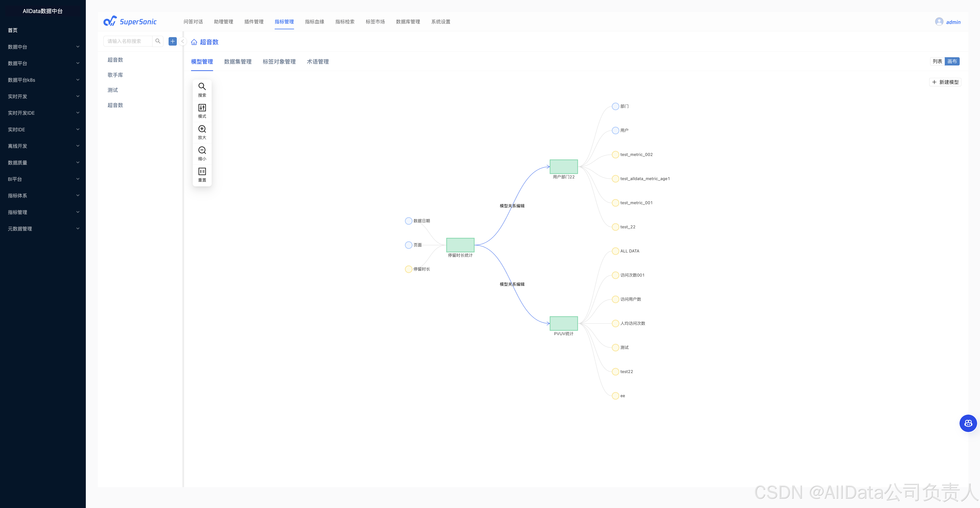
Task: Click the home icon beside 超音数
Action: pyautogui.click(x=194, y=42)
